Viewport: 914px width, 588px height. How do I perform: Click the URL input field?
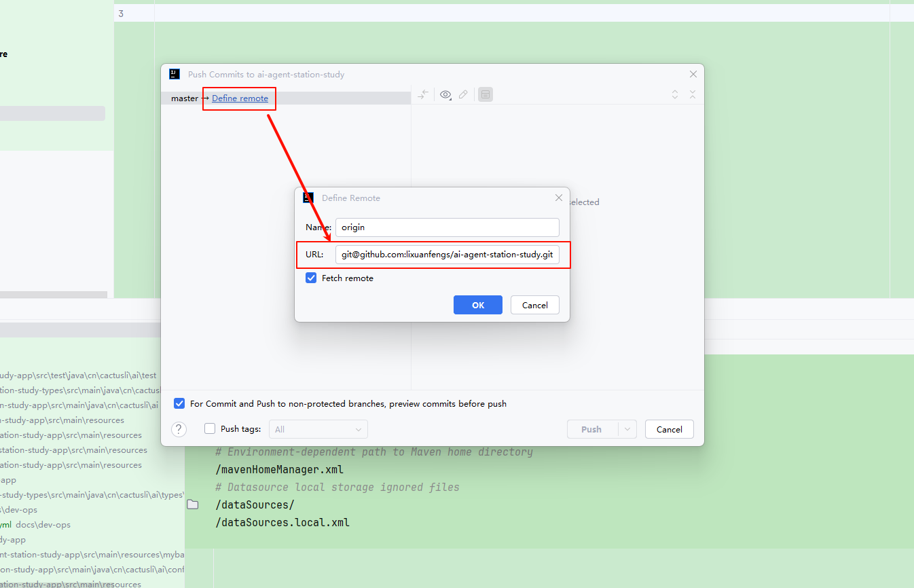click(447, 255)
